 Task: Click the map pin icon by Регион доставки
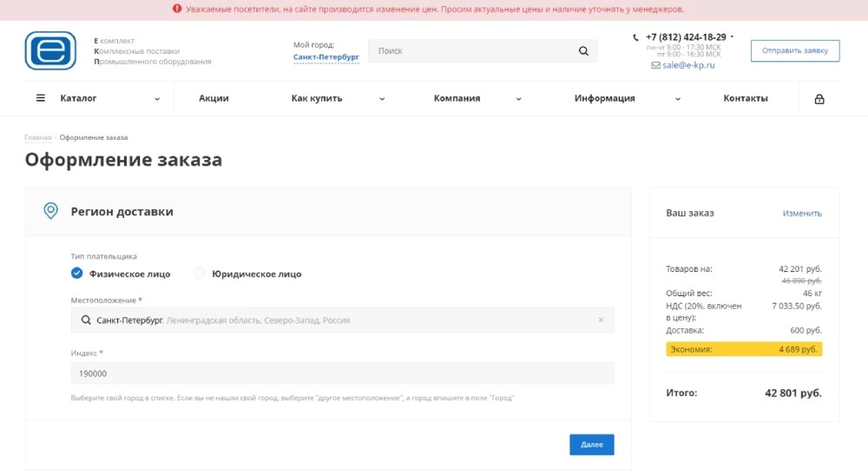[x=50, y=211]
